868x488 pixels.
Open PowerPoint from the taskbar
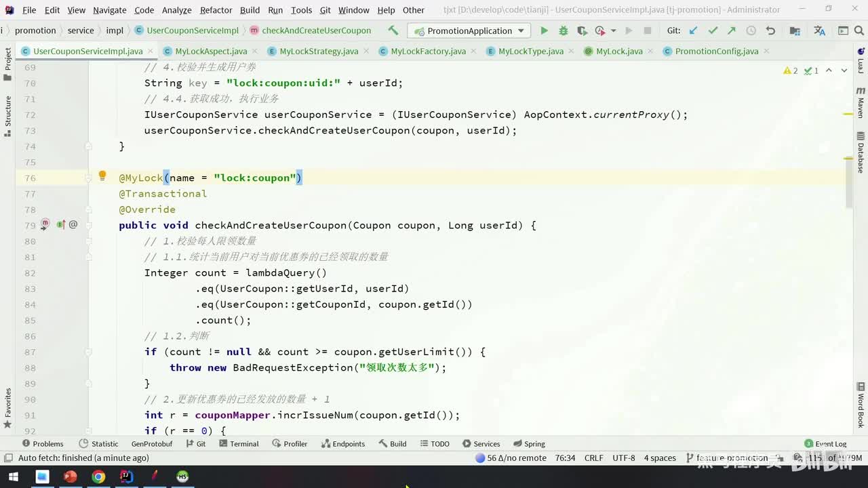[x=70, y=476]
